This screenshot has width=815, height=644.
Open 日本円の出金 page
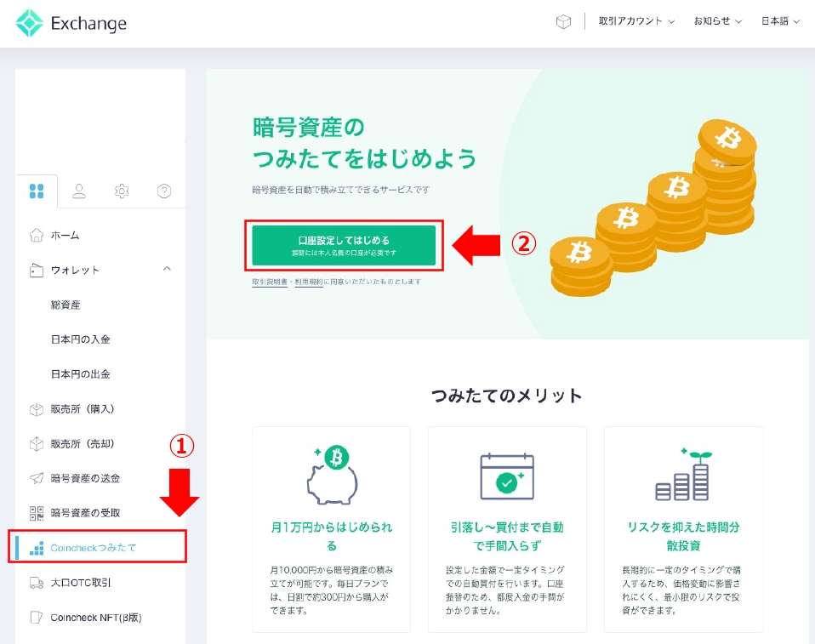coord(81,374)
